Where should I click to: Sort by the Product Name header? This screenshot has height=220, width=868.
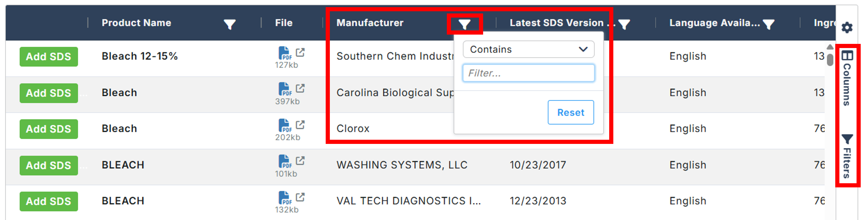pos(137,23)
